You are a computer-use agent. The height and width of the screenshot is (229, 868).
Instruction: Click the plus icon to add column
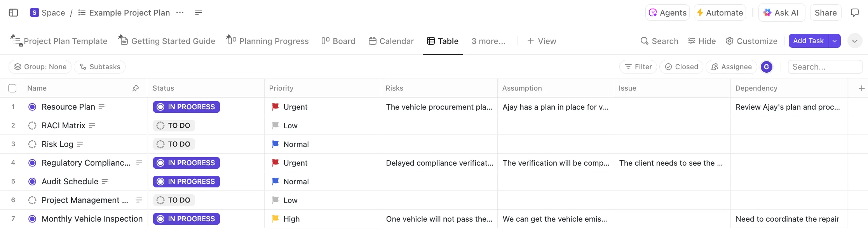tap(861, 88)
